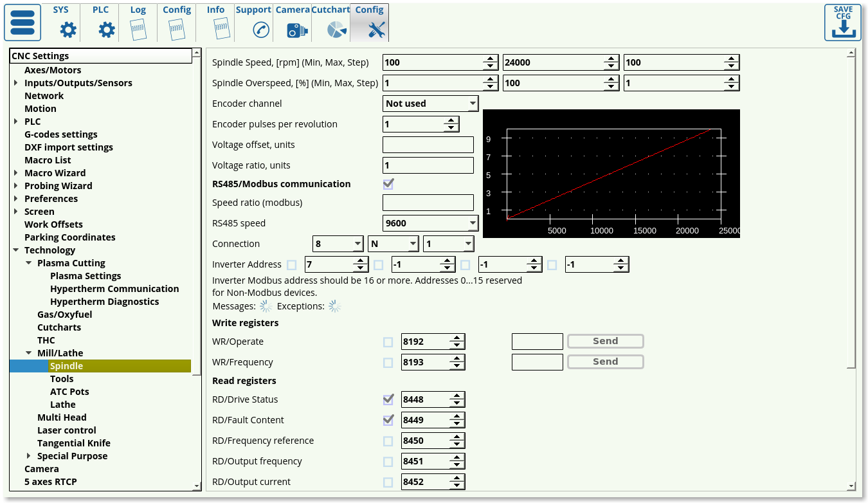
Task: Select Tools in the settings tree
Action: pos(62,379)
